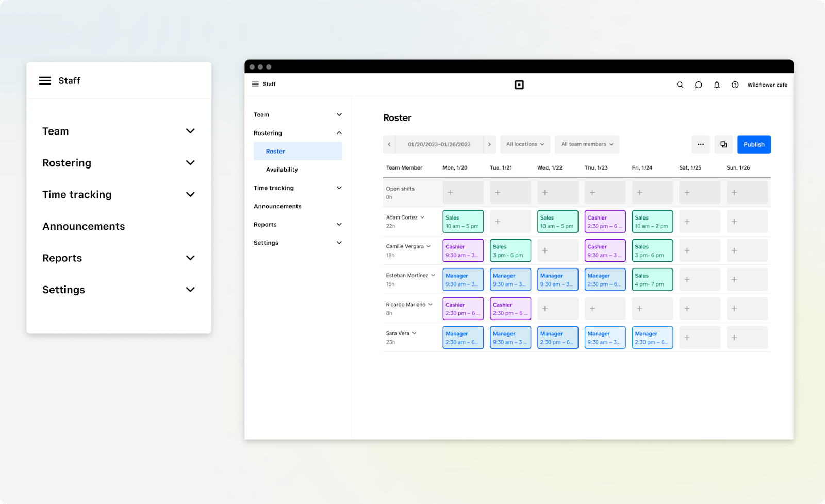
Task: Open more options with the ellipsis icon
Action: point(700,144)
